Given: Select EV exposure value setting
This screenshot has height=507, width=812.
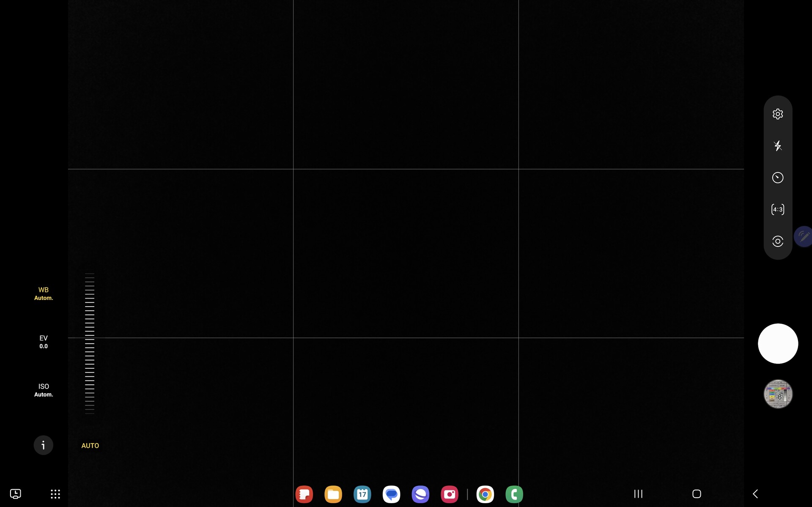Looking at the screenshot, I should 44,342.
